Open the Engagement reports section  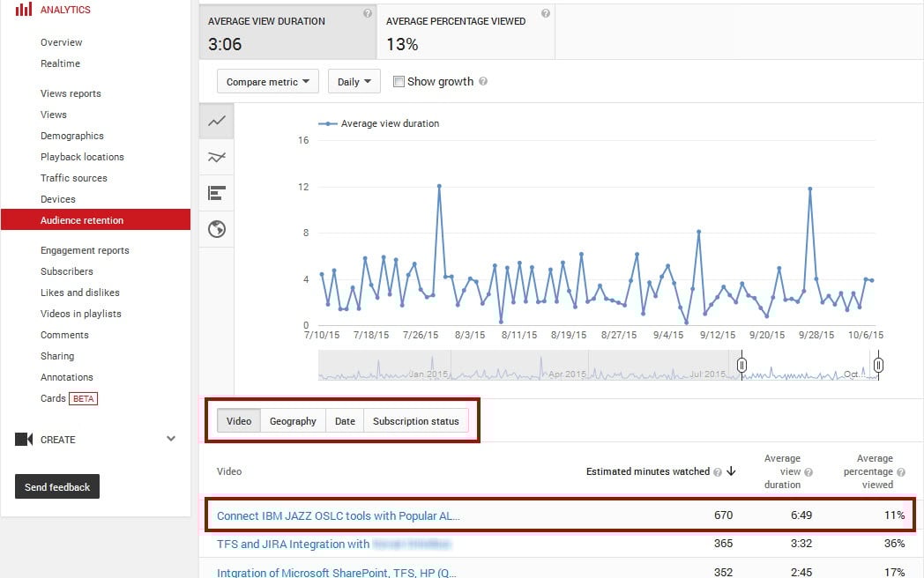(85, 250)
